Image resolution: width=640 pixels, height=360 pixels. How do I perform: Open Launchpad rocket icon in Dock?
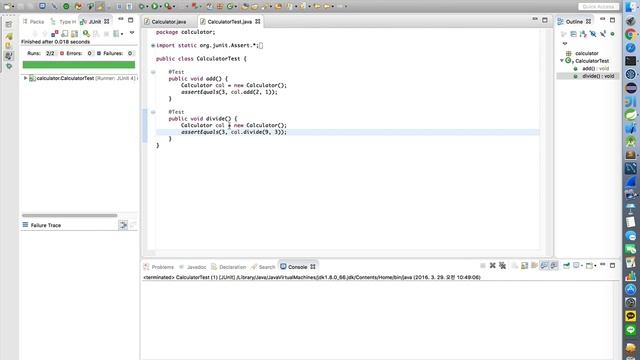tap(631, 21)
